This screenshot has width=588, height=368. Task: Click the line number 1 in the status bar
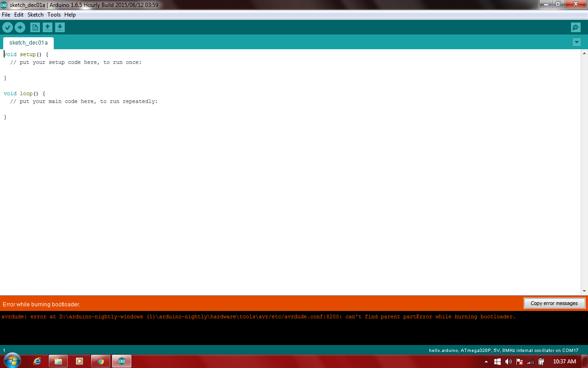click(x=4, y=351)
